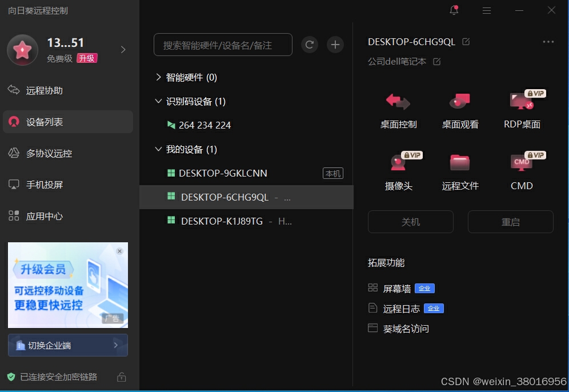Screen dimensions: 569x392
Task: Click 切换企业端 switch to enterprise
Action: click(68, 345)
